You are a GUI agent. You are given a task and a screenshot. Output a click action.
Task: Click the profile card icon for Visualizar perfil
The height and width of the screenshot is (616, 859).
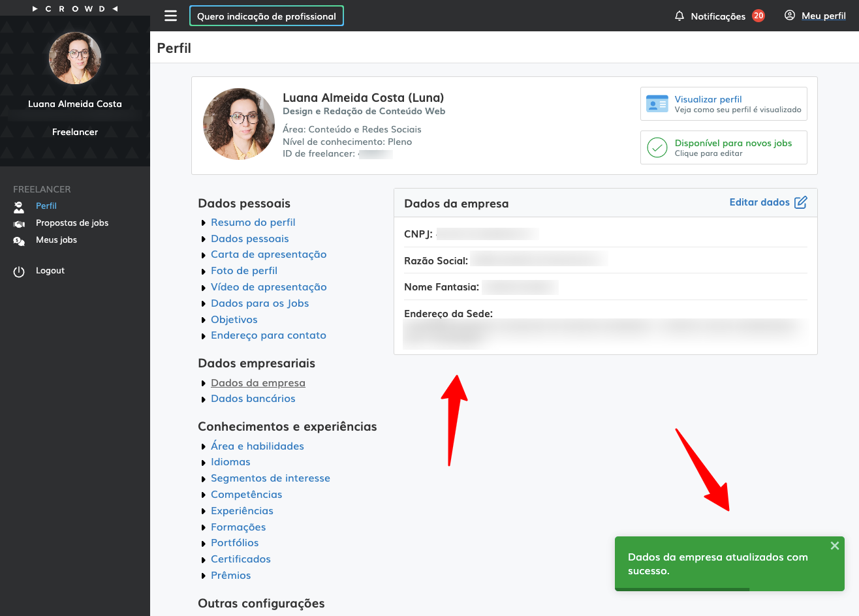click(657, 104)
